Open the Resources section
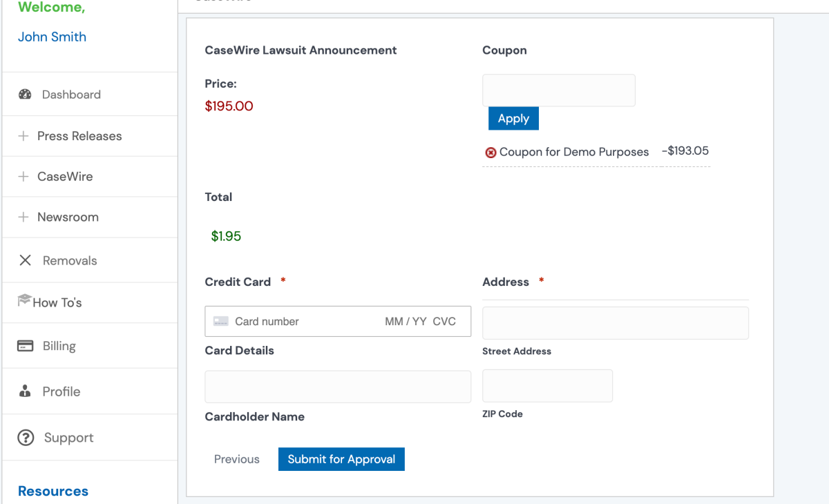Screen dimensions: 829x504 pos(53,491)
